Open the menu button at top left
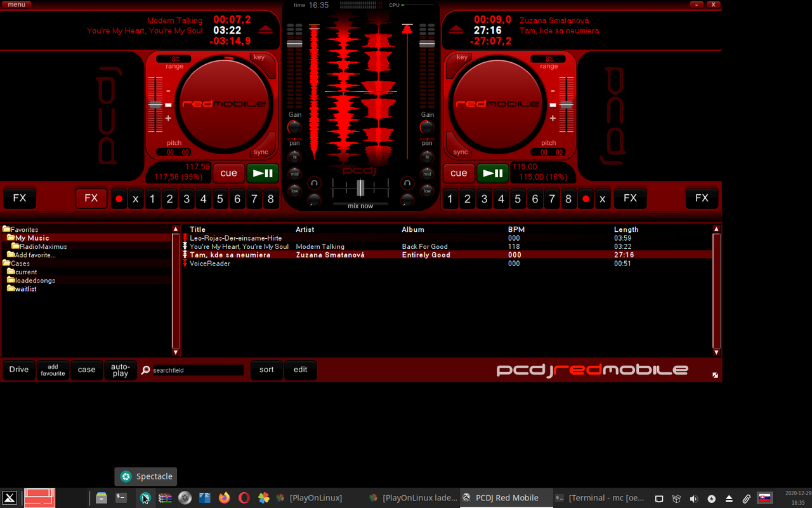 (16, 4)
